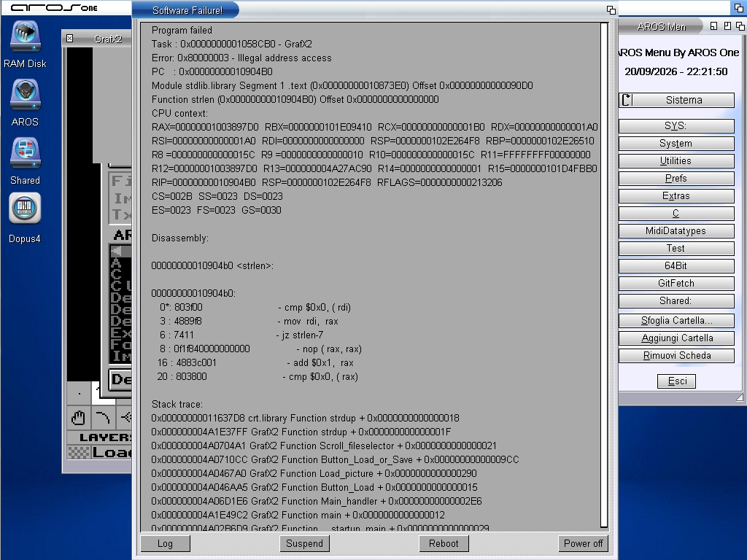Click the 'Button_Load_or_Save' stack trace line

pos(336,459)
